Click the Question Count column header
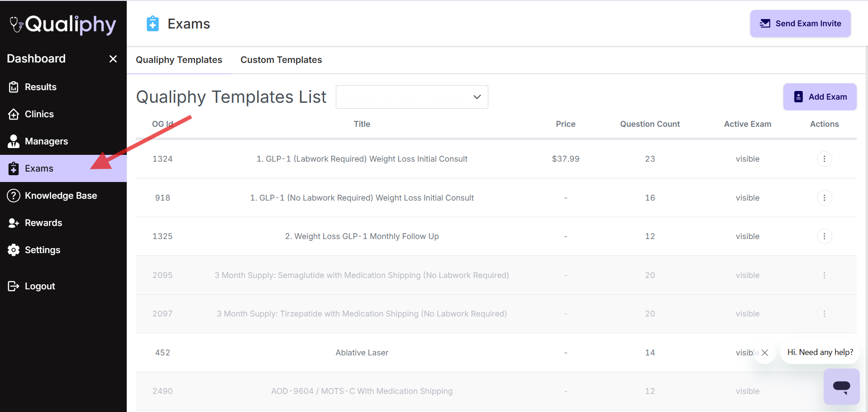This screenshot has width=868, height=412. click(x=650, y=124)
